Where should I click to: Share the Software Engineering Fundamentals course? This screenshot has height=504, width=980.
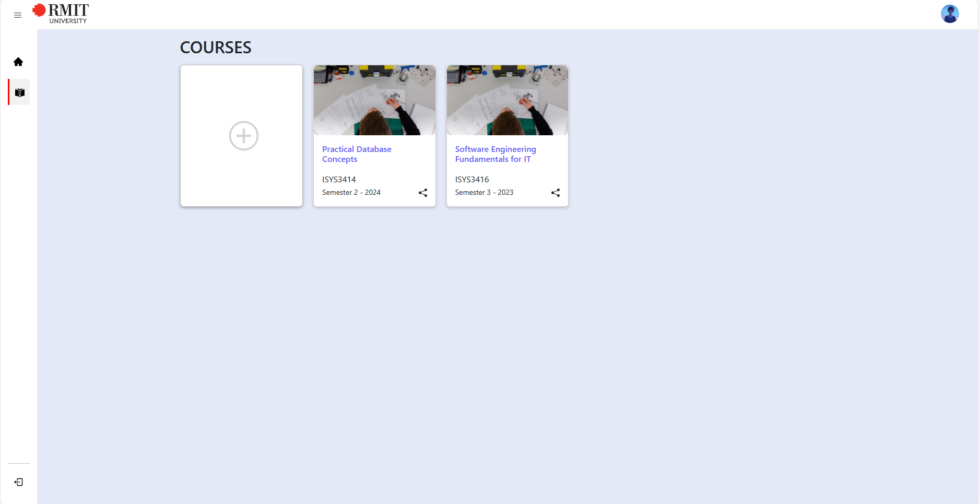(x=556, y=193)
